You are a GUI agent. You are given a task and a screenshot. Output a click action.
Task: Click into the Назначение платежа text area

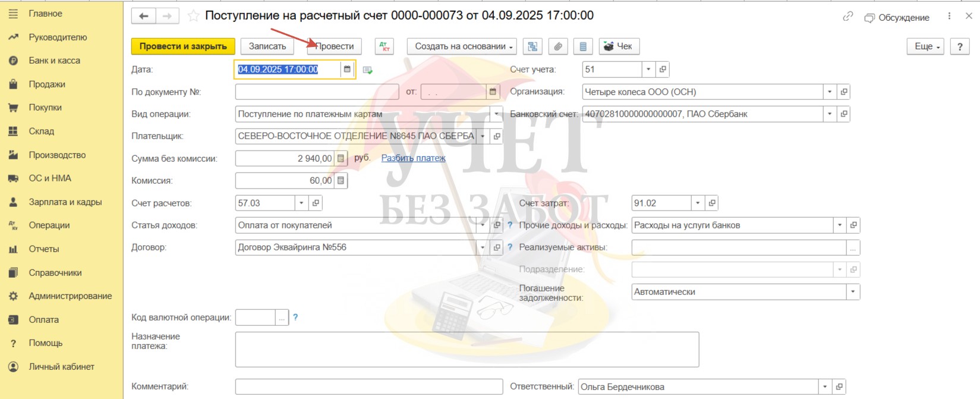(x=467, y=350)
